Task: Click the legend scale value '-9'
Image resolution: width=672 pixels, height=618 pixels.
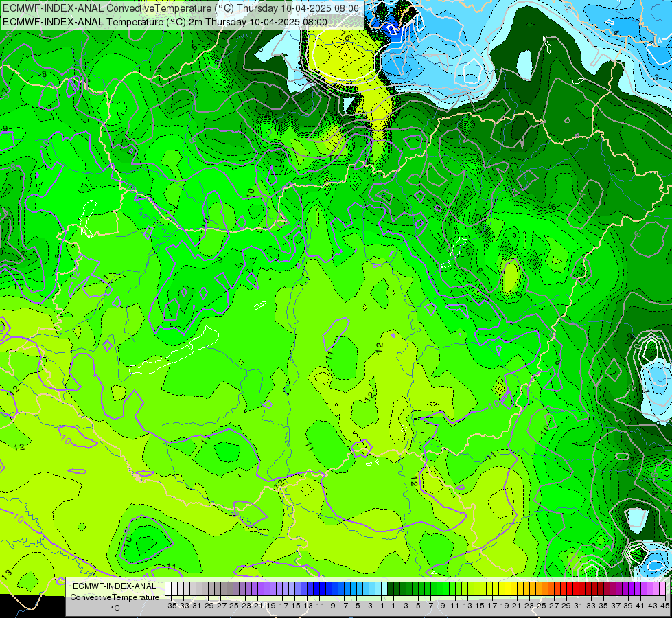Action: (x=332, y=606)
